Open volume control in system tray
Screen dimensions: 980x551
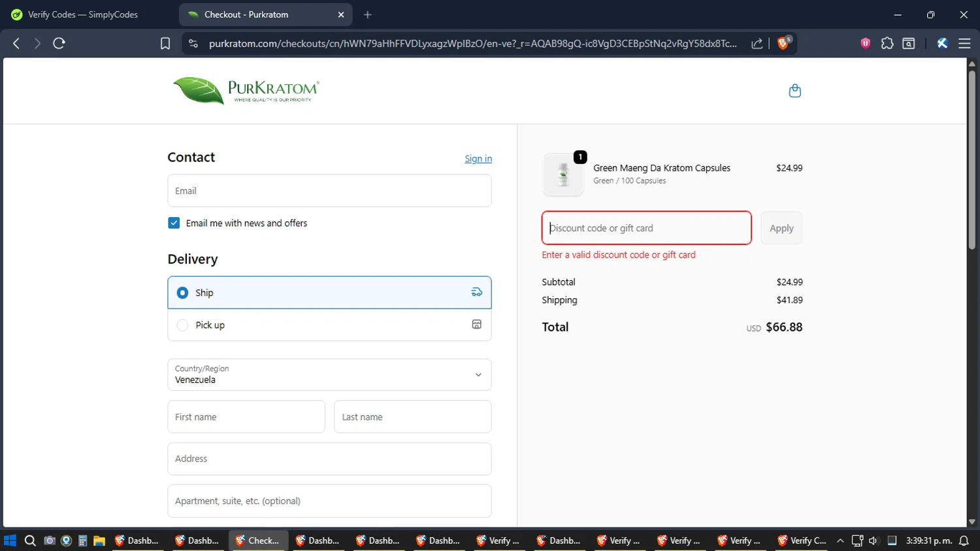[874, 541]
